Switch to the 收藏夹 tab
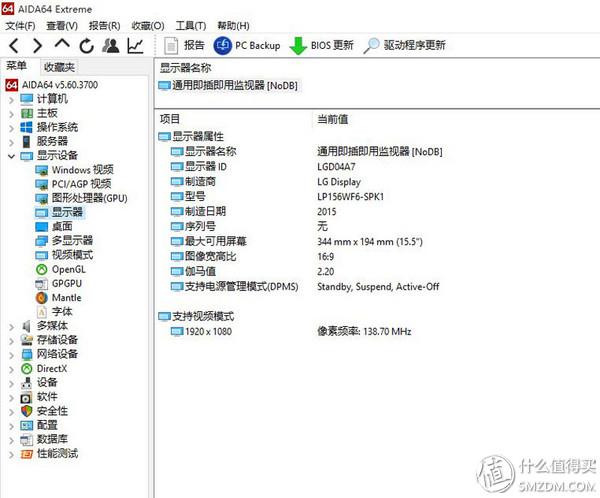Viewport: 600px width, 498px height. (59, 67)
